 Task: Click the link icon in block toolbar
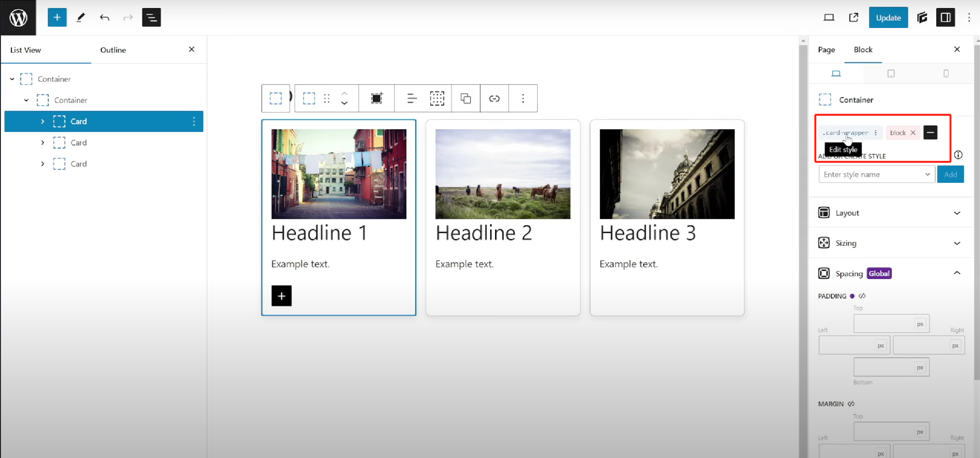tap(494, 99)
